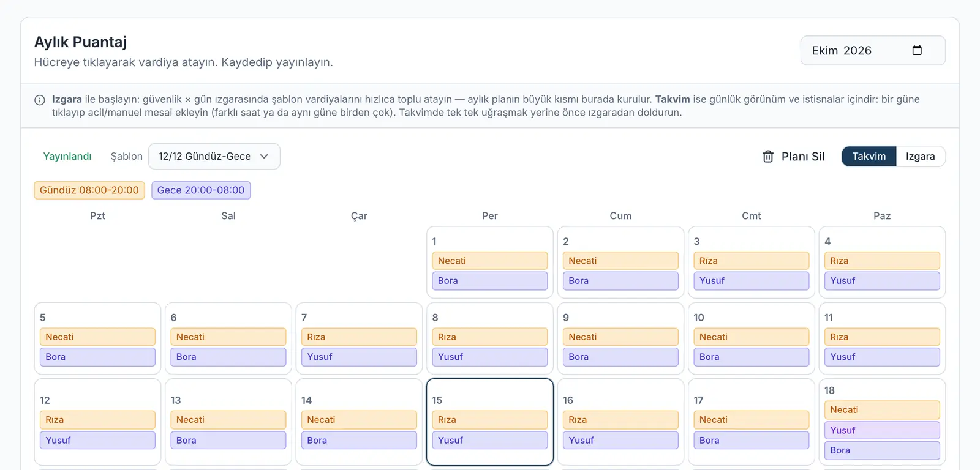The width and height of the screenshot is (980, 470).
Task: Select Yusuf night shift on day 3
Action: coord(752,281)
